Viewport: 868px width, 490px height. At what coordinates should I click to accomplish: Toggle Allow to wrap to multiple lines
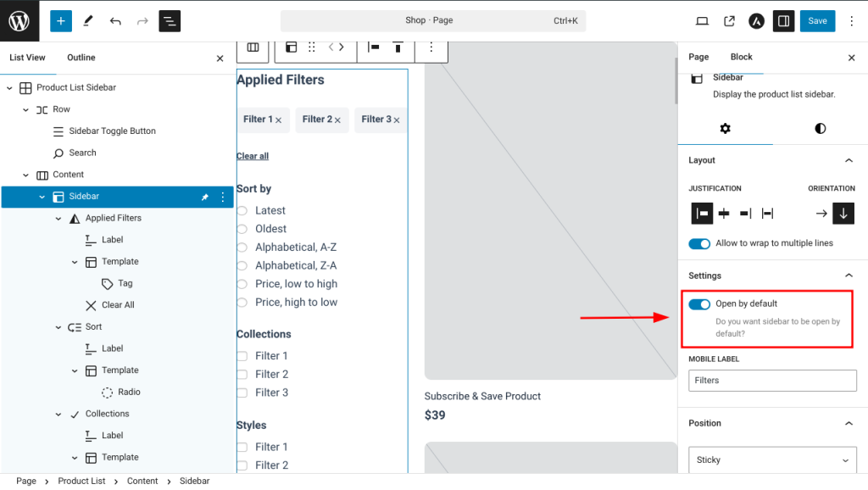coord(699,244)
